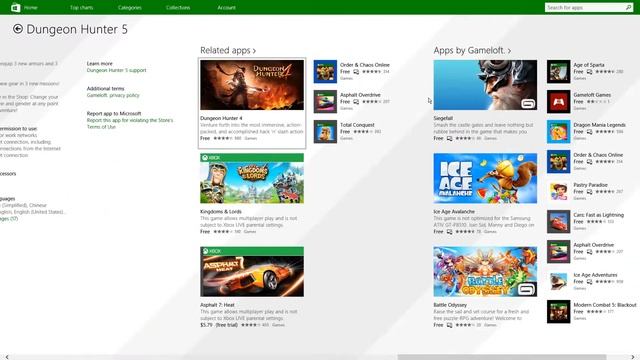Open Pastry Paradise app icon
Viewport: 640px width, 360px height.
coord(558,191)
